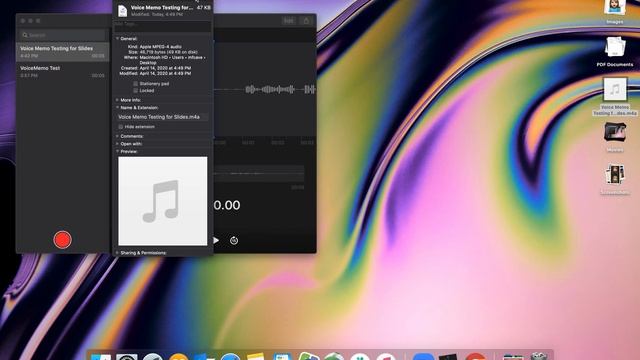Expand the Comments section
Viewport: 640px width, 360px height.
[118, 136]
